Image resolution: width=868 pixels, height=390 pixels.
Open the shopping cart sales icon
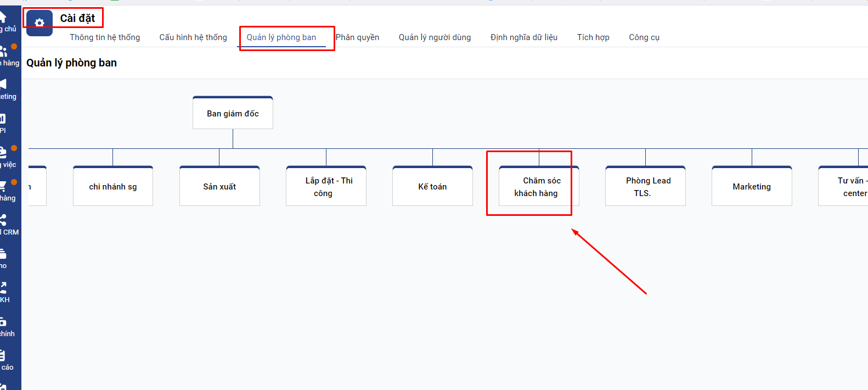3,187
